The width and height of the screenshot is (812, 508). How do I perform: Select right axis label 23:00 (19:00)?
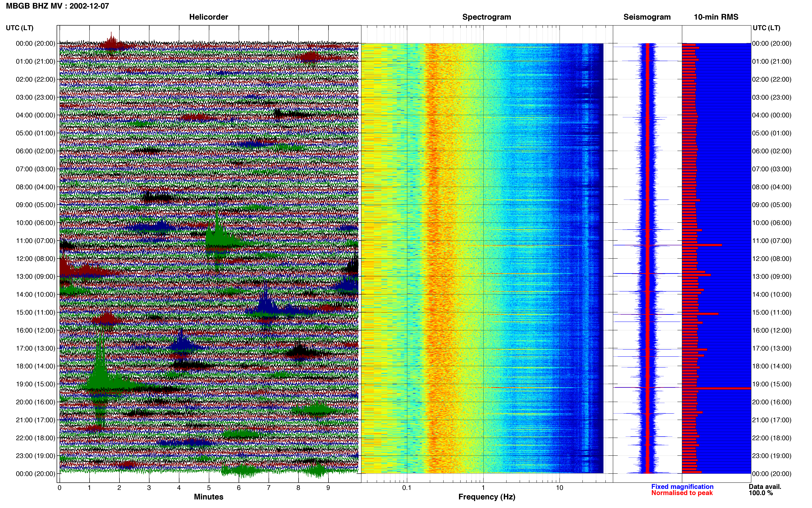click(x=772, y=456)
